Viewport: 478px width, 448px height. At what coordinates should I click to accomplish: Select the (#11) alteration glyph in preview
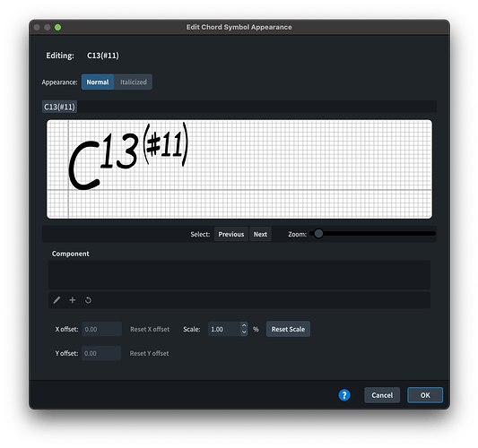click(166, 144)
